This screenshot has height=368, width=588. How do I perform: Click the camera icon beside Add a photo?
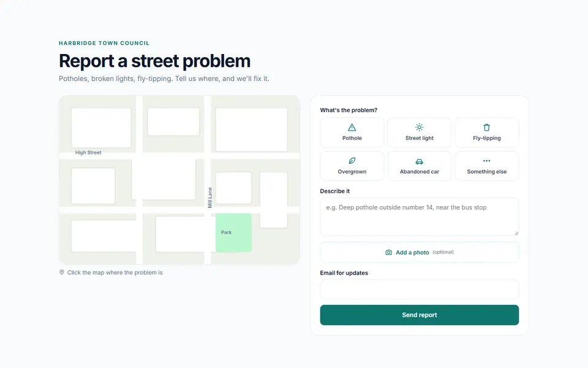(388, 252)
